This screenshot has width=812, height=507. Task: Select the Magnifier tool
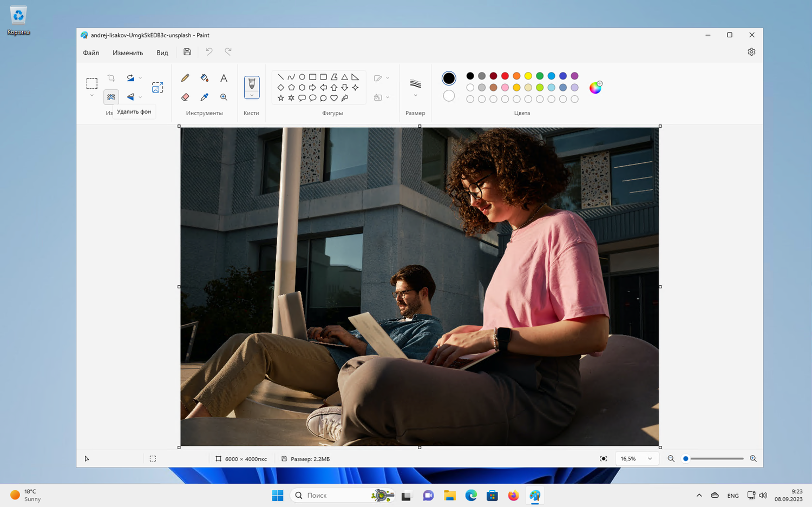(224, 97)
